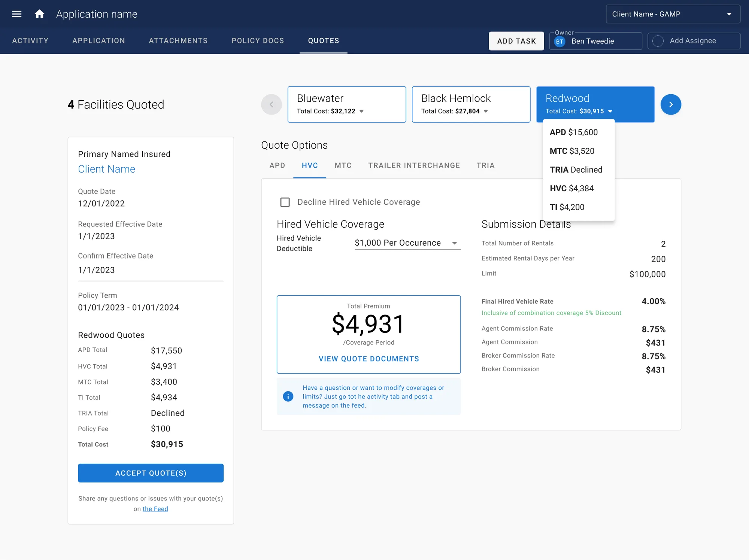Click TI $4,200 in Redwood breakdown
The height and width of the screenshot is (560, 749).
click(x=567, y=207)
